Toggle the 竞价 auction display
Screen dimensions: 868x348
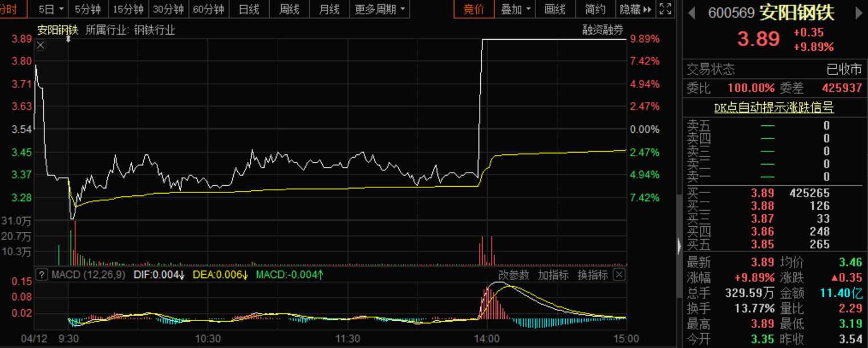(473, 9)
